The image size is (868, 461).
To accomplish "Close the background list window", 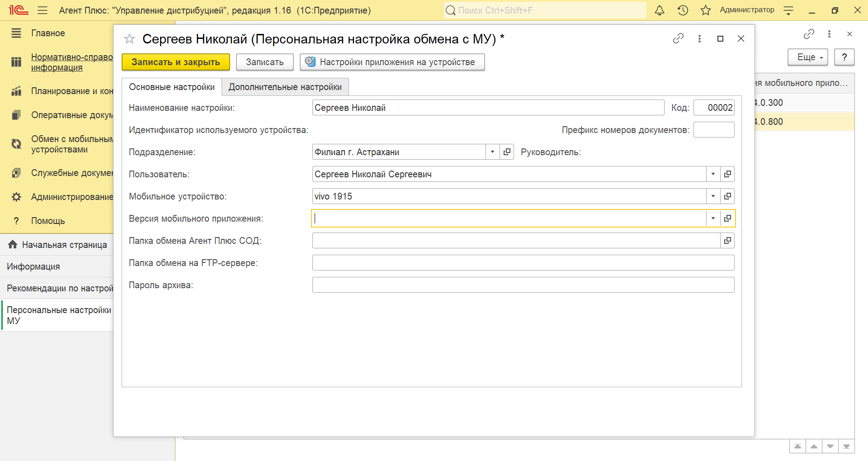I will coord(849,34).
